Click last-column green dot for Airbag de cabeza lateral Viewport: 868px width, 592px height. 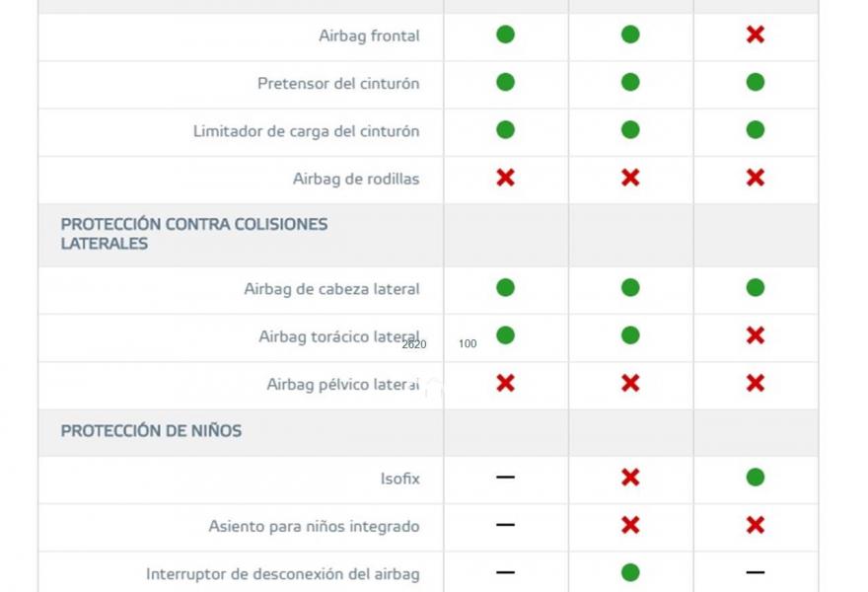tap(755, 288)
